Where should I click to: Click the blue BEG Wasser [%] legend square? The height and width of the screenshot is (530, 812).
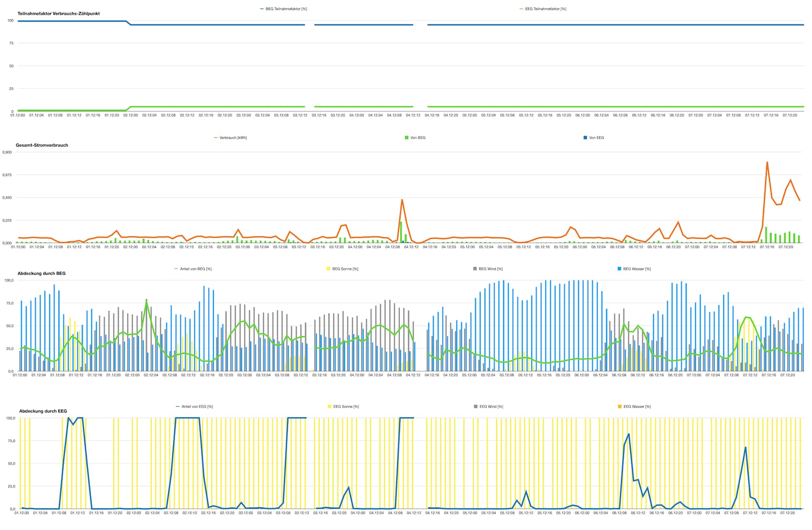tap(619, 269)
